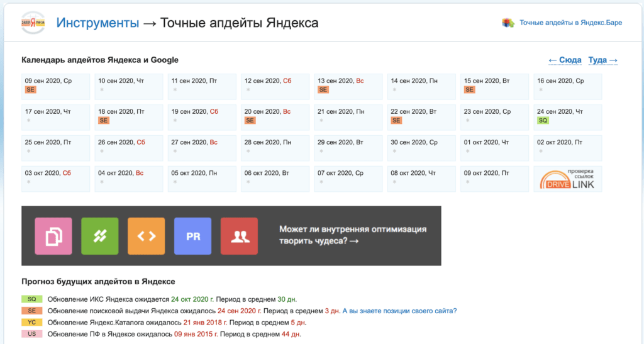This screenshot has width=644, height=344.
Task: Select the 25 сен 2020, Пт calendar cell
Action: pos(56,148)
